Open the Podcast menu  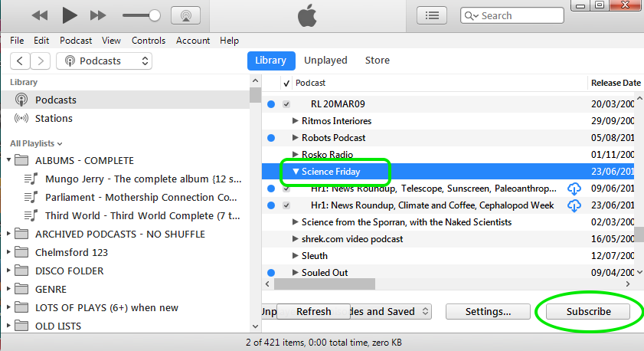pyautogui.click(x=76, y=41)
